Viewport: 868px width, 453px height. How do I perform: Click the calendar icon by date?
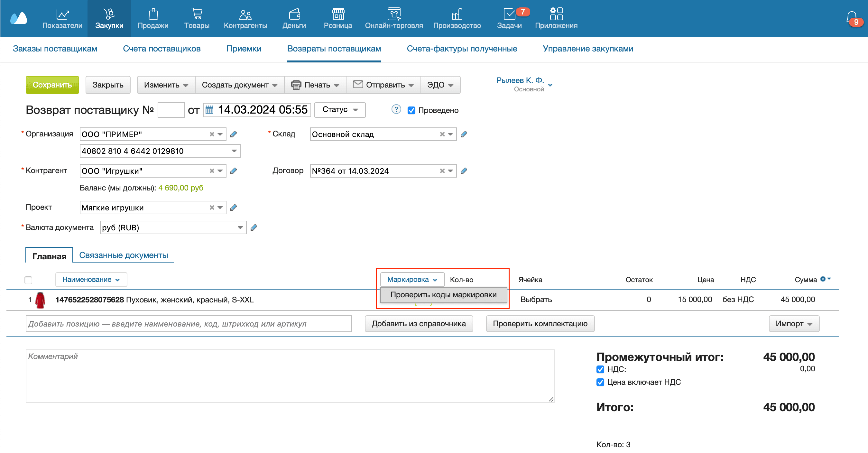(x=209, y=110)
